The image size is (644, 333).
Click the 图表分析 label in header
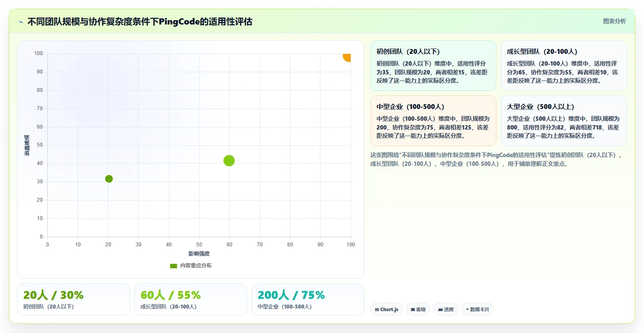coord(614,21)
